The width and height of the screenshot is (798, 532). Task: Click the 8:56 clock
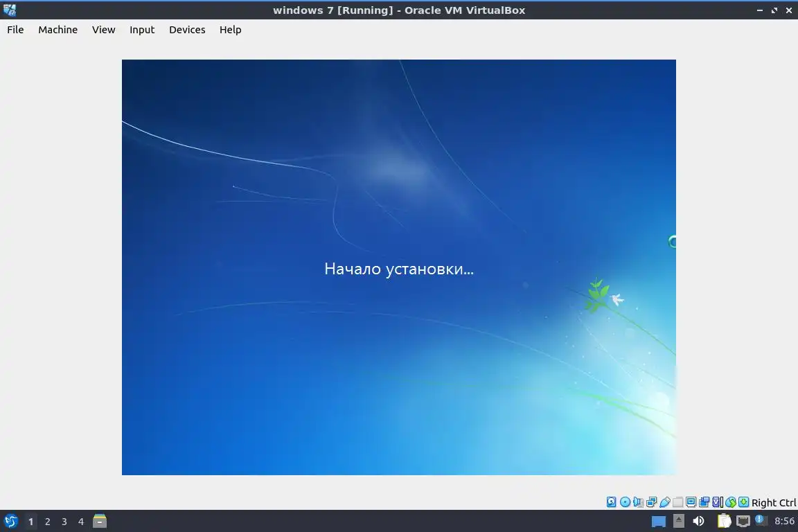tap(784, 521)
